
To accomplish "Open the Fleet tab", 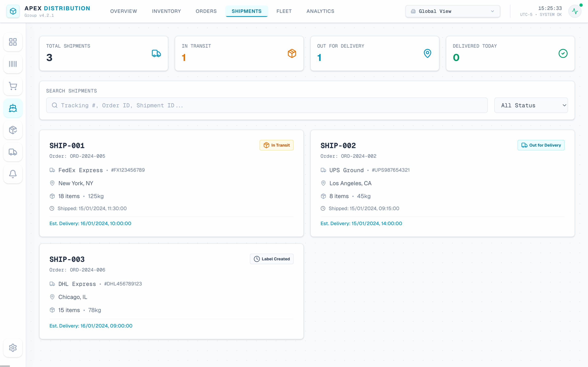I will pyautogui.click(x=284, y=11).
